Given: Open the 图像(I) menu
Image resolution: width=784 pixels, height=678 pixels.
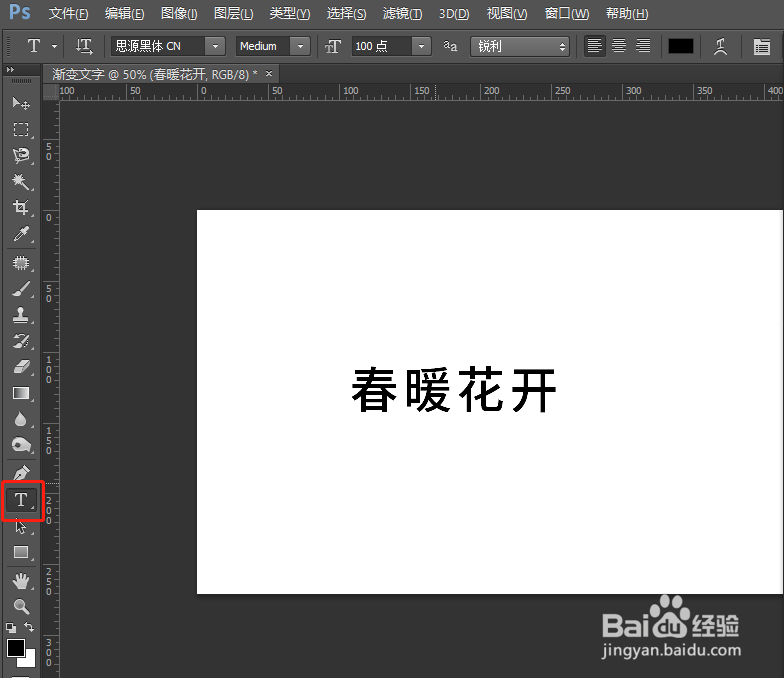Looking at the screenshot, I should pyautogui.click(x=179, y=14).
